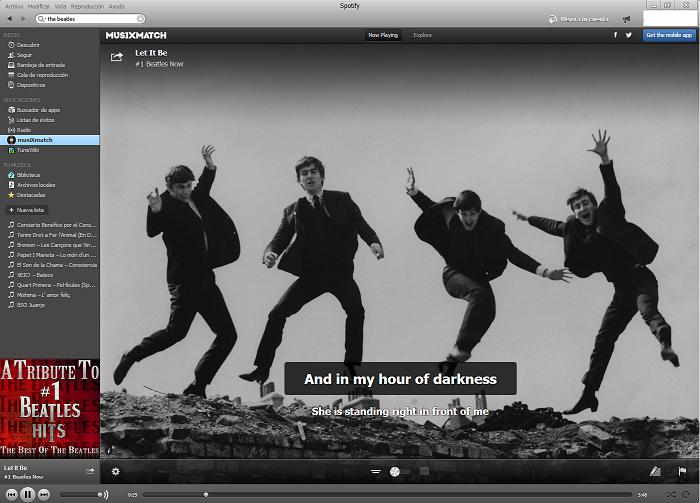Open the Facebook icon in musiXmatch header

pos(615,35)
